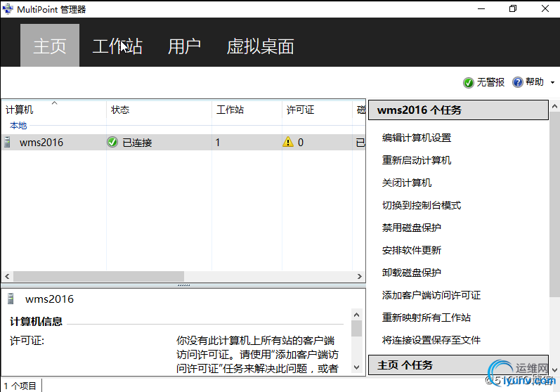The height and width of the screenshot is (392, 560).
Task: Open the 虚拟桌面 tab
Action: point(261,46)
